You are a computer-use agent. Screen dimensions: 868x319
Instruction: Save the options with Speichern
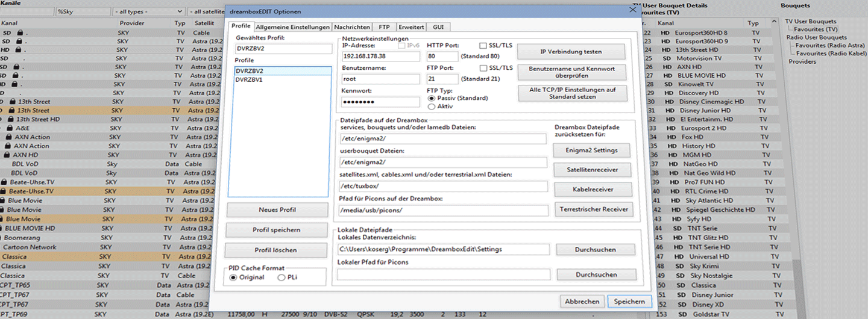click(x=629, y=302)
